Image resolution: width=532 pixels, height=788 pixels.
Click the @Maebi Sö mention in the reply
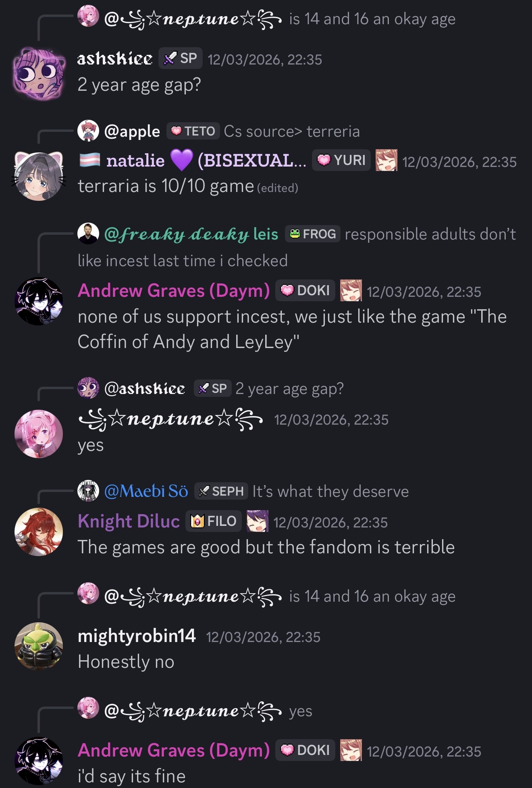coord(146,491)
